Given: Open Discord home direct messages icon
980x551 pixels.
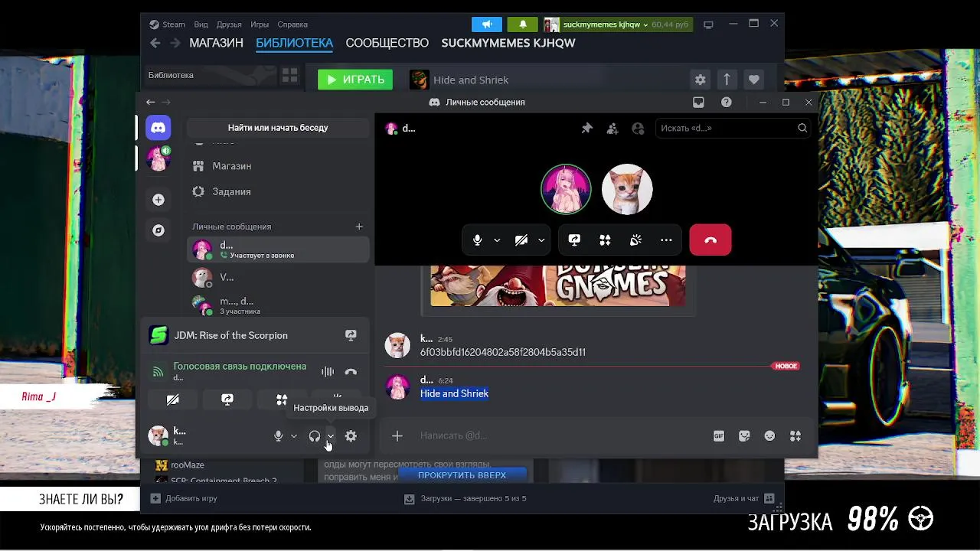Looking at the screenshot, I should coord(158,128).
